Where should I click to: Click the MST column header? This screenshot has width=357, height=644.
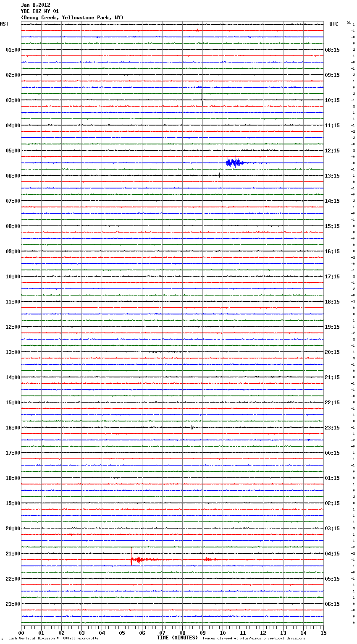pyautogui.click(x=4, y=24)
